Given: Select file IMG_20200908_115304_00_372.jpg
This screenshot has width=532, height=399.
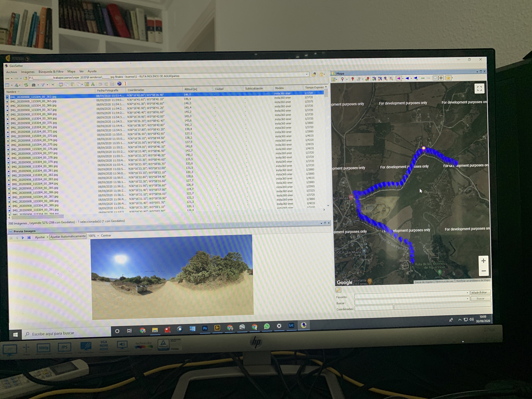Looking at the screenshot, I should [34, 132].
